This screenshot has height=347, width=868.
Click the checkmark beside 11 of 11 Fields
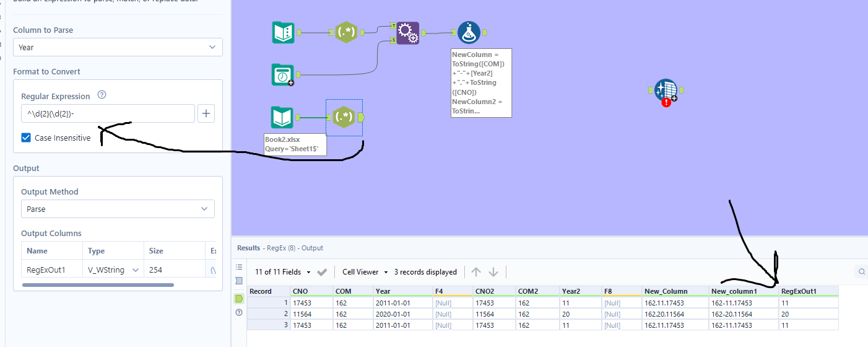click(x=322, y=272)
